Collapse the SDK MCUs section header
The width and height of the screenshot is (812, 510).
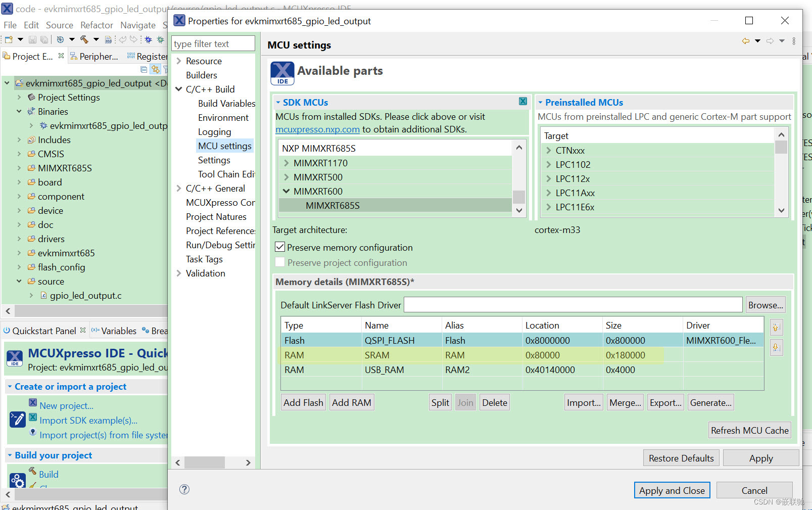278,102
